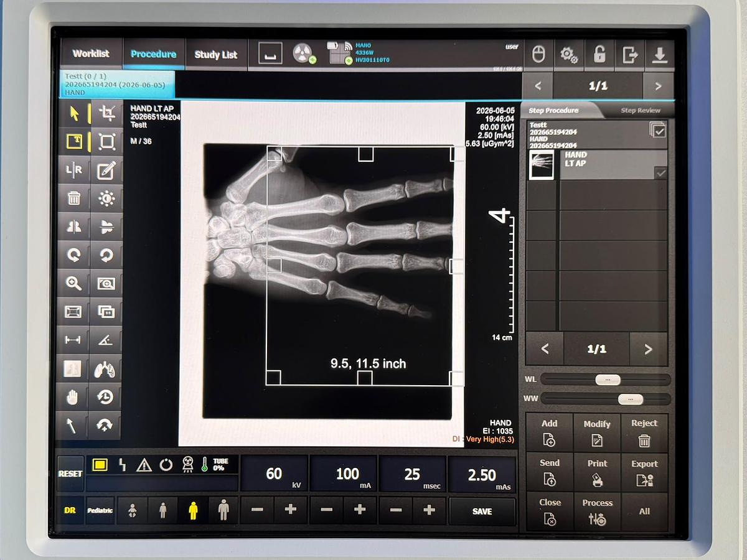This screenshot has width=747, height=560.
Task: Select the arrow pointer tool
Action: pos(73,114)
